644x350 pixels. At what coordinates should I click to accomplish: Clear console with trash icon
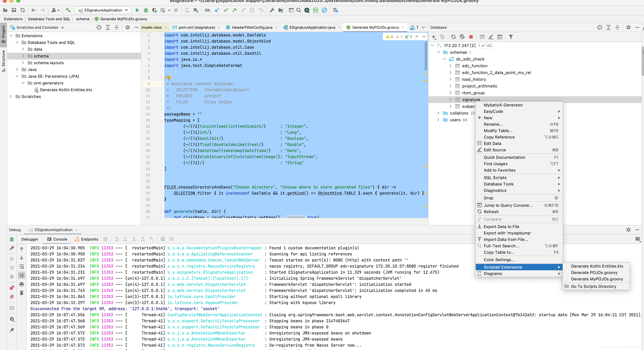(x=22, y=293)
